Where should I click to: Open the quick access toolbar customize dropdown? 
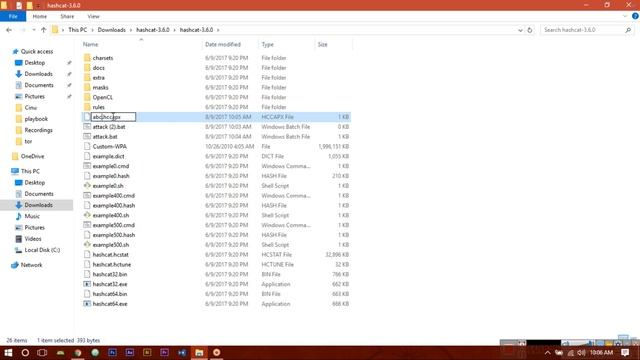tap(38, 5)
